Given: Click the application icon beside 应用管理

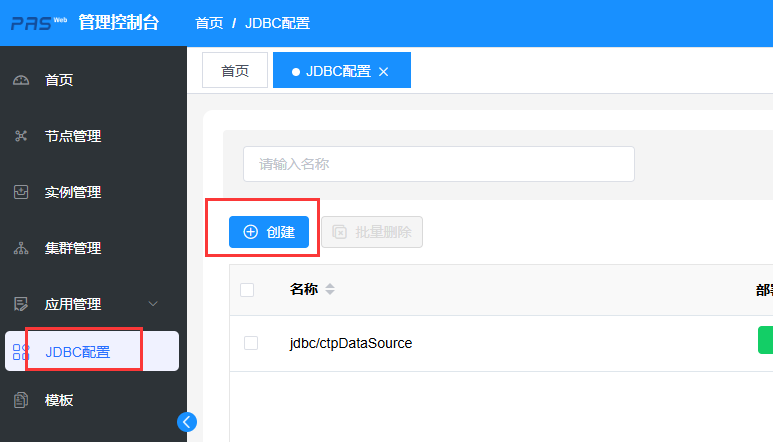Looking at the screenshot, I should click(x=21, y=304).
